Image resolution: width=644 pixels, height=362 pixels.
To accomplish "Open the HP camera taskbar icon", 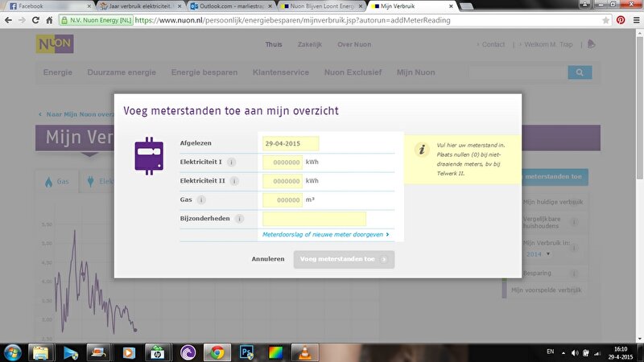I will click(157, 352).
